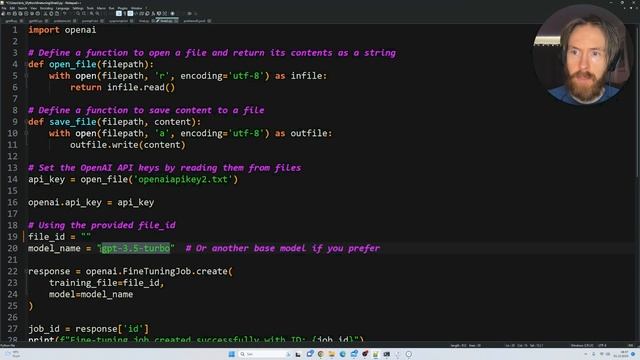Click the New file toolbar icon

pos(3,13)
